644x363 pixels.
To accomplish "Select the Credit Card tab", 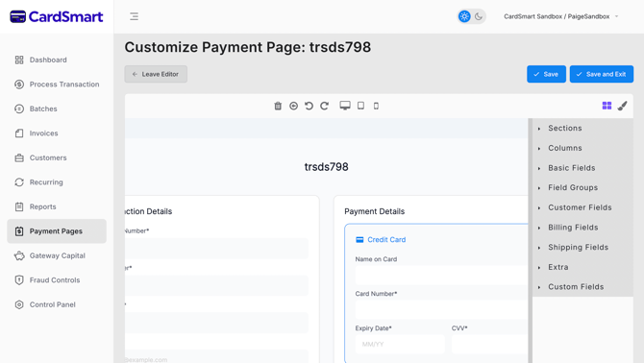I will pos(381,239).
